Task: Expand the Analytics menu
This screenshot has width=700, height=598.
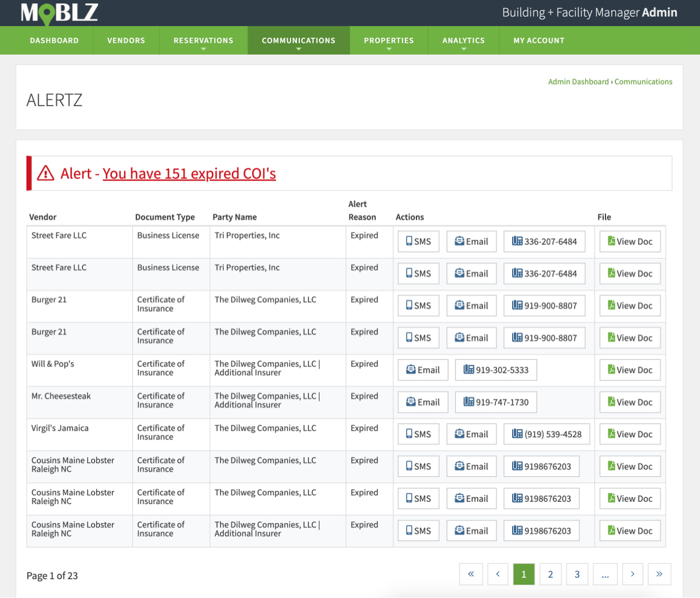Action: tap(463, 41)
